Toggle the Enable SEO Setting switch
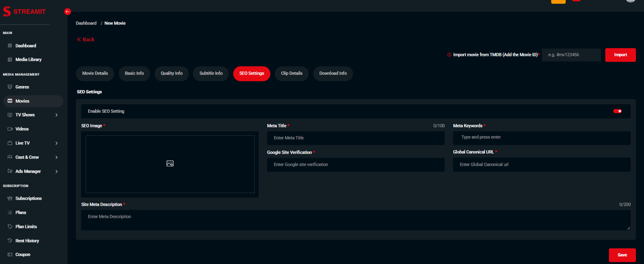The width and height of the screenshot is (644, 264). pyautogui.click(x=617, y=111)
